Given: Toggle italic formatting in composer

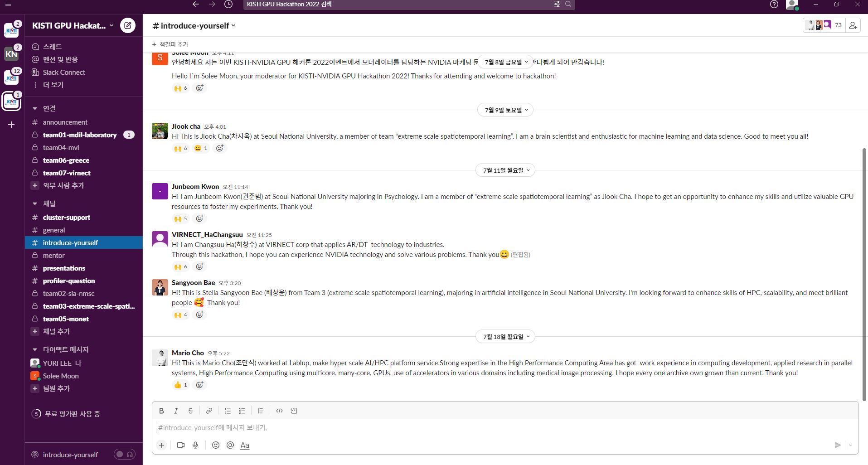Looking at the screenshot, I should click(x=176, y=411).
